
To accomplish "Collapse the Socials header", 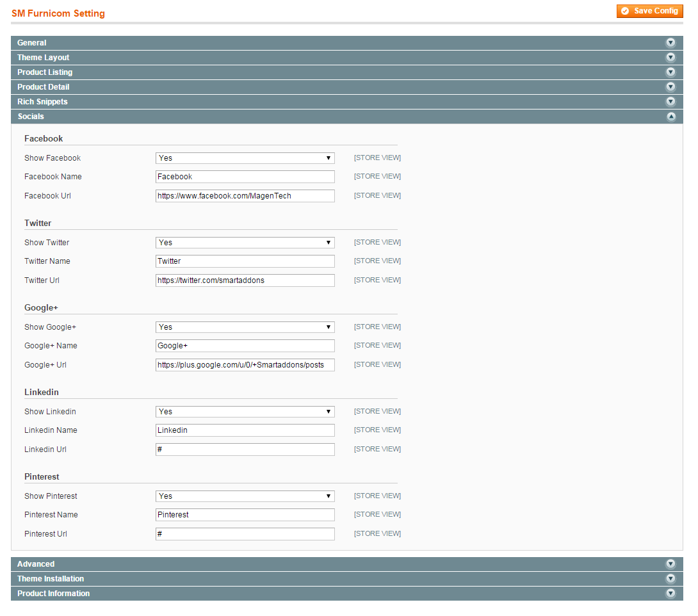I will point(347,117).
